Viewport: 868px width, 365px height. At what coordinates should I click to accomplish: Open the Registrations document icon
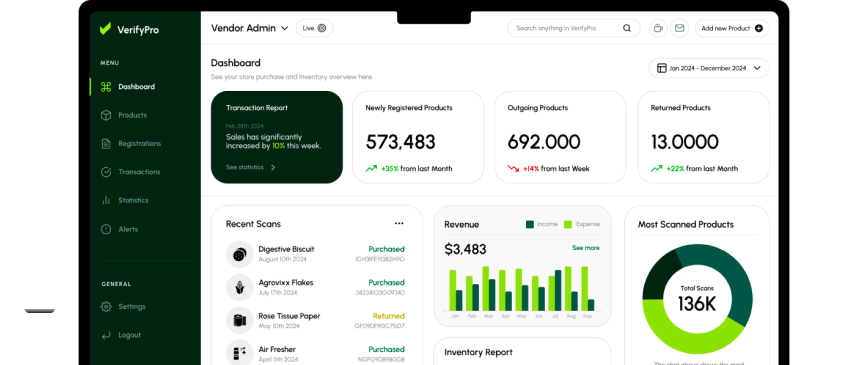(106, 143)
